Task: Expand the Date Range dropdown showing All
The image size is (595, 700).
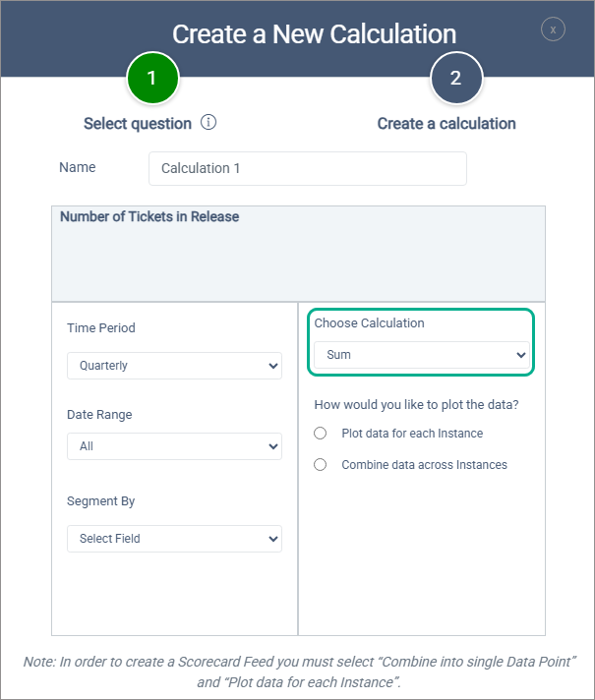Action: coord(174,446)
